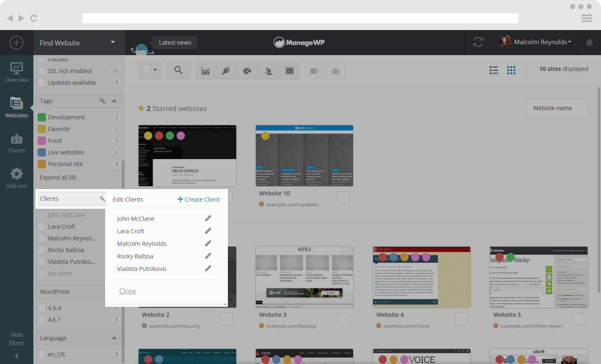Open the Websites sidebar section
This screenshot has height=364, width=601.
point(17,108)
